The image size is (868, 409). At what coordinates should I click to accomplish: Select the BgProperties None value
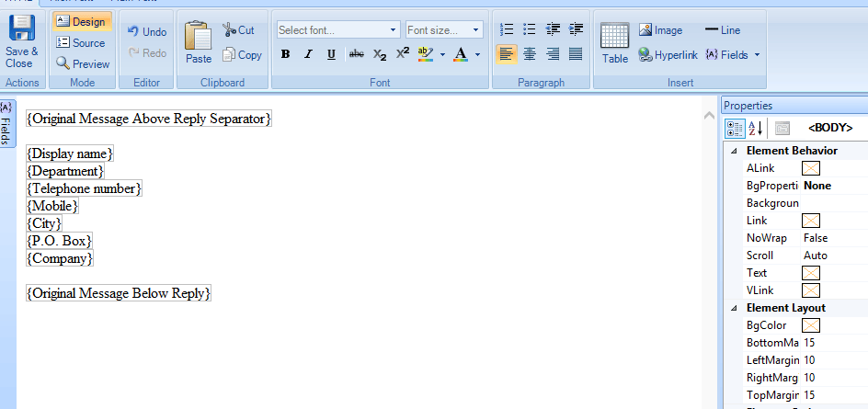pyautogui.click(x=817, y=186)
